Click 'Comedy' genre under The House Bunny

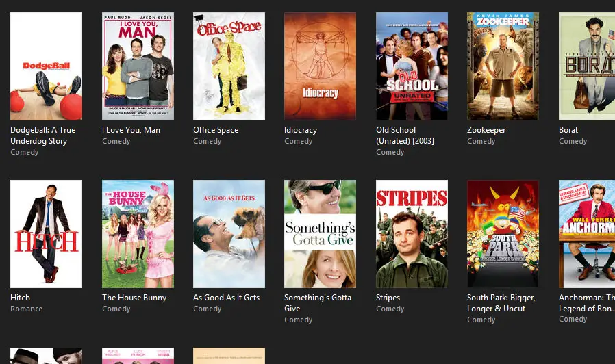pyautogui.click(x=116, y=309)
